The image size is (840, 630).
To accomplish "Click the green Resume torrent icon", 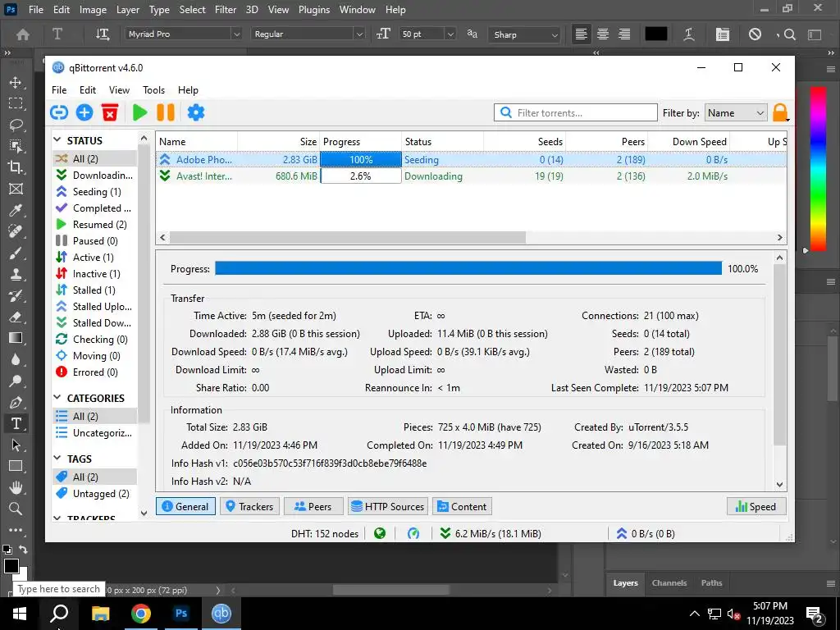I will click(x=139, y=112).
